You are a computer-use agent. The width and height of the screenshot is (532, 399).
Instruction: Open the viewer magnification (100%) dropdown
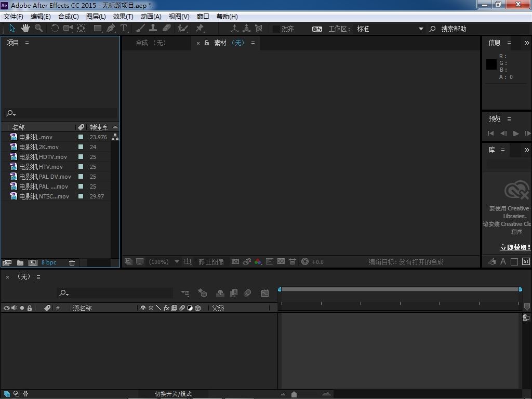click(164, 262)
